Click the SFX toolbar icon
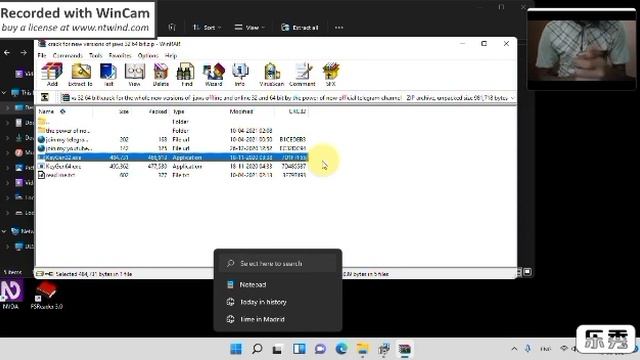 tap(331, 75)
